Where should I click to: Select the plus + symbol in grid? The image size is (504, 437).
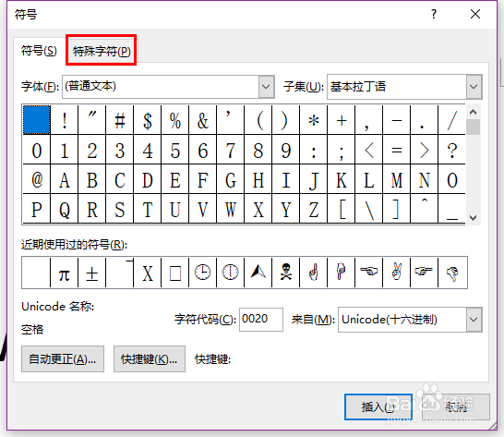(x=341, y=120)
